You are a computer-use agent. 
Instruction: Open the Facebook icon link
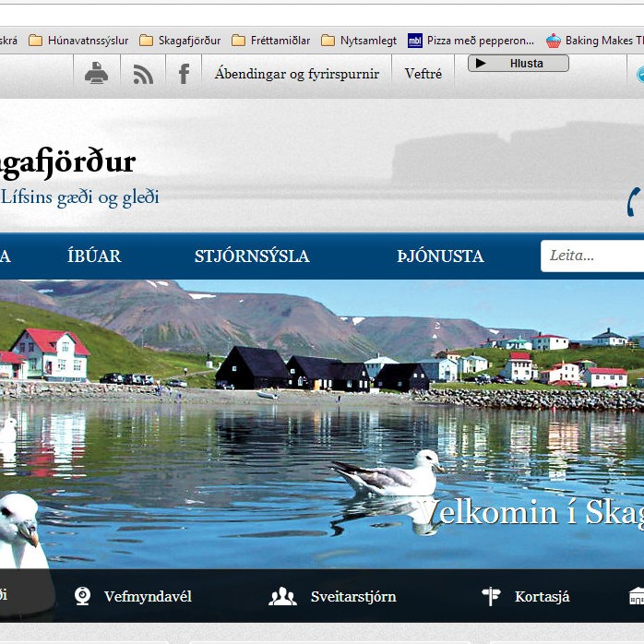point(184,74)
